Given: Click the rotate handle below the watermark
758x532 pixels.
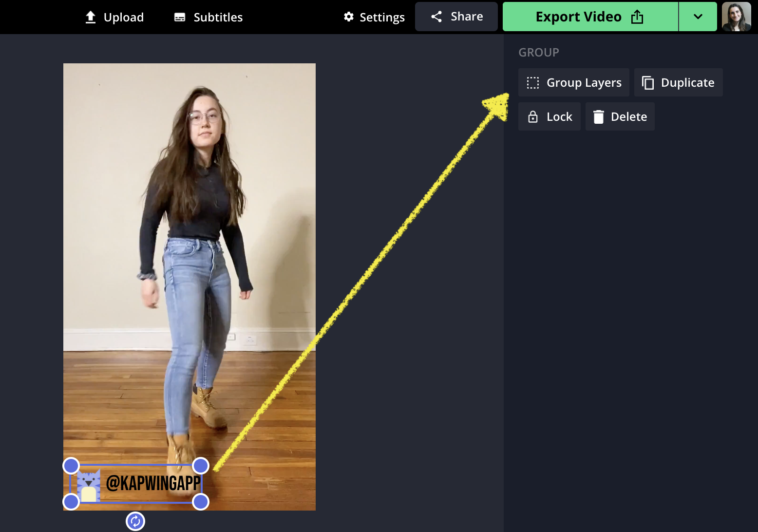Looking at the screenshot, I should [135, 521].
